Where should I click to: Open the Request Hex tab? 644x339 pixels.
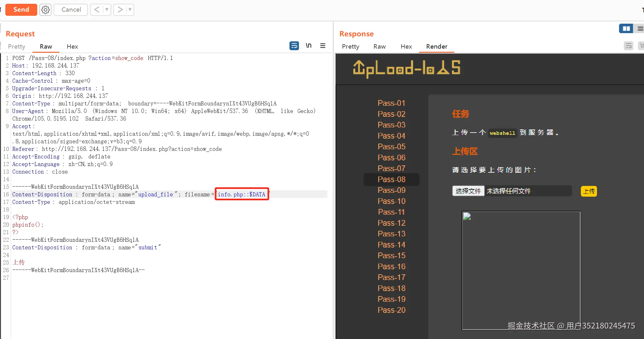(72, 46)
